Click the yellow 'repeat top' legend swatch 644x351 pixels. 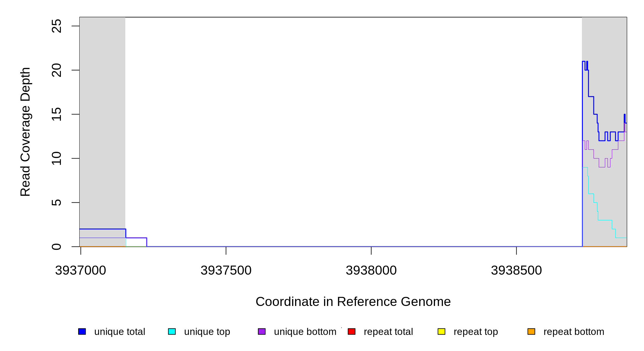tap(441, 331)
